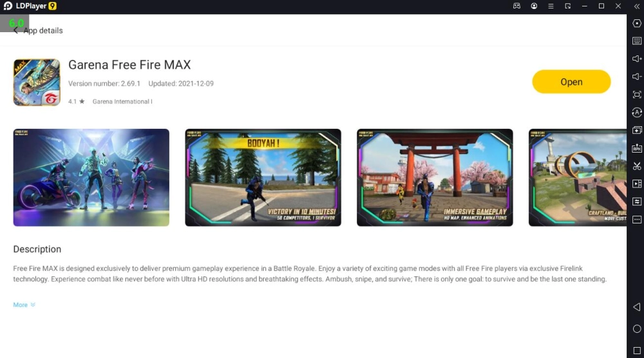Open the hamburger menu in title bar
Screen dimensions: 644x358
tap(551, 6)
